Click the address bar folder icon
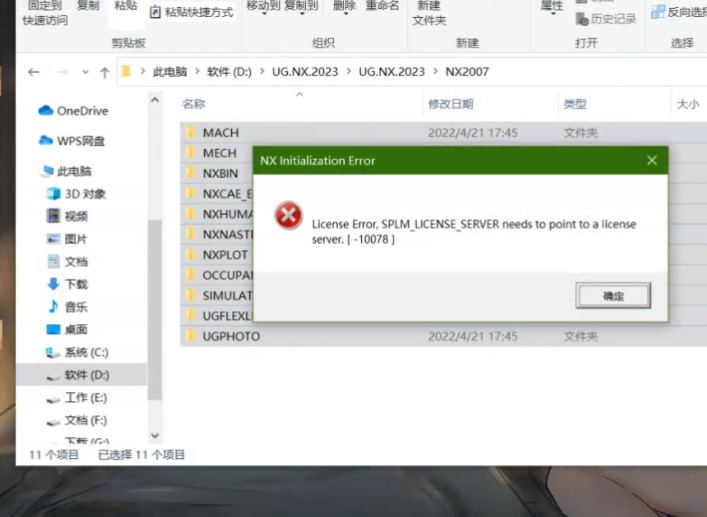707x517 pixels. tap(126, 71)
